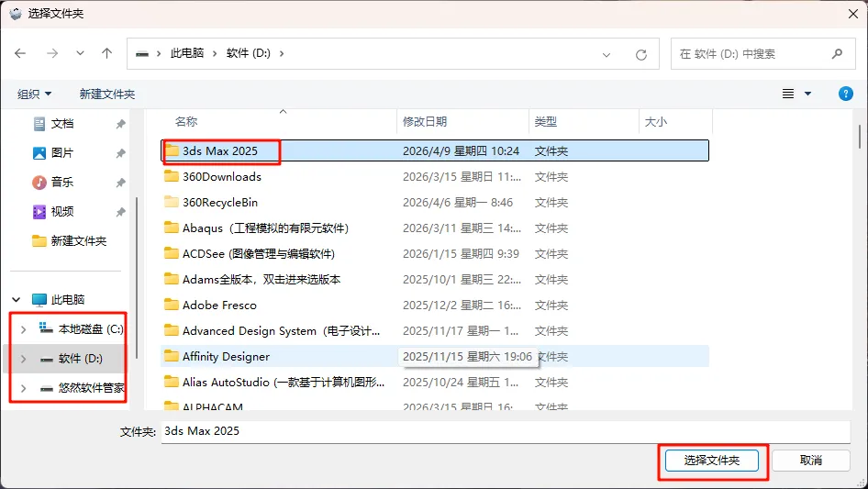Select the Affinity Designer folder
The height and width of the screenshot is (489, 868).
click(435, 356)
